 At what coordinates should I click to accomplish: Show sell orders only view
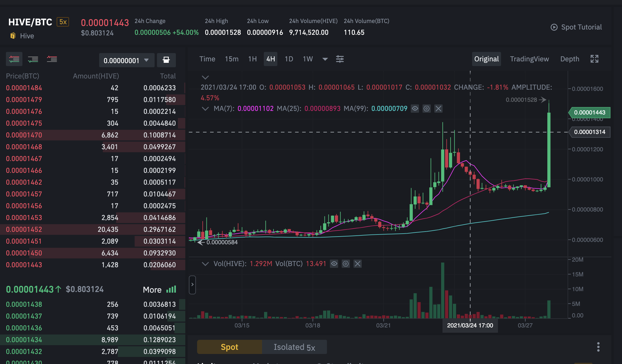(52, 59)
